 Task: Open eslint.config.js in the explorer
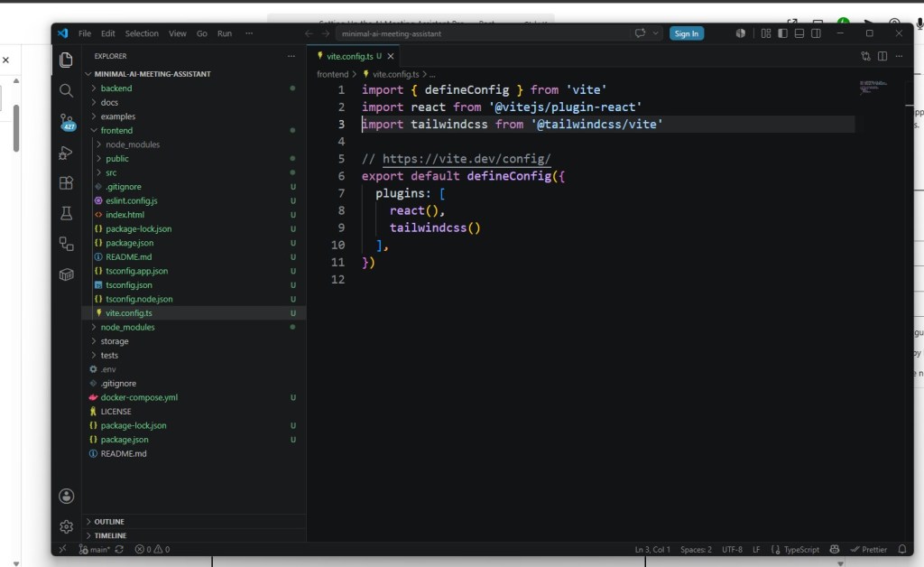click(132, 200)
